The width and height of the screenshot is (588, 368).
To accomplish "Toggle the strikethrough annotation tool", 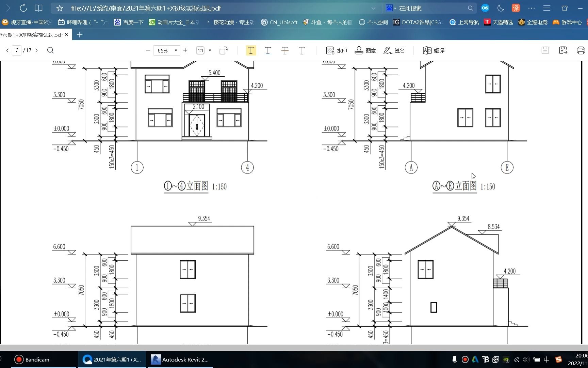I will (x=285, y=50).
